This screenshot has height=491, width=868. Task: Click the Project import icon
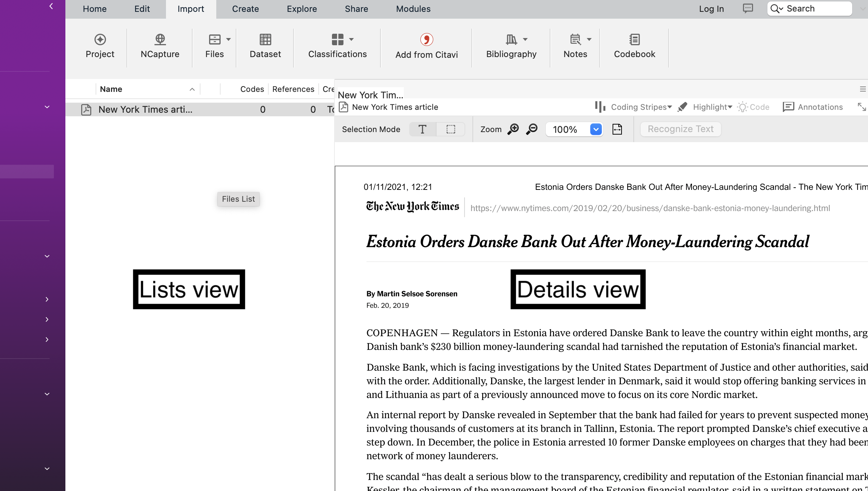(100, 39)
